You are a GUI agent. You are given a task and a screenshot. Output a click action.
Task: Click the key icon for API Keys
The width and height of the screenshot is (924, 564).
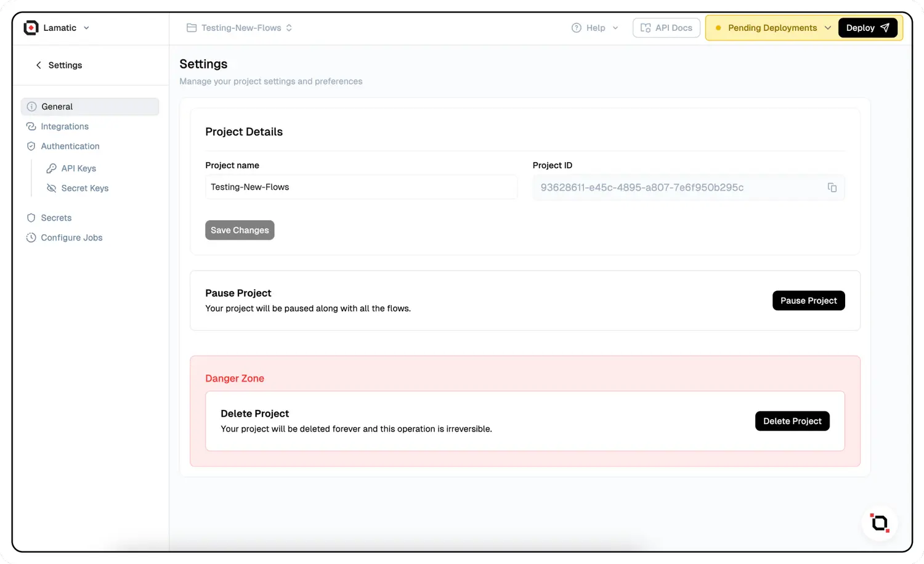click(52, 168)
